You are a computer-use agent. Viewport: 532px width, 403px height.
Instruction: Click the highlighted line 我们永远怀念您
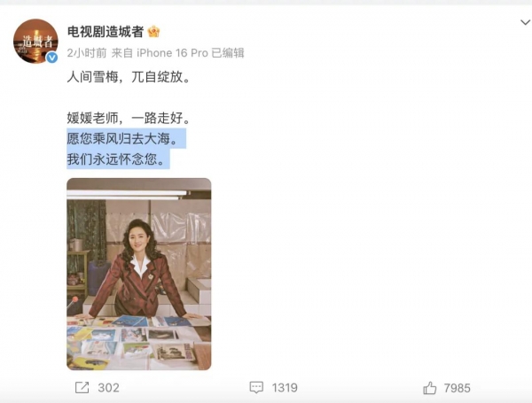(x=116, y=159)
